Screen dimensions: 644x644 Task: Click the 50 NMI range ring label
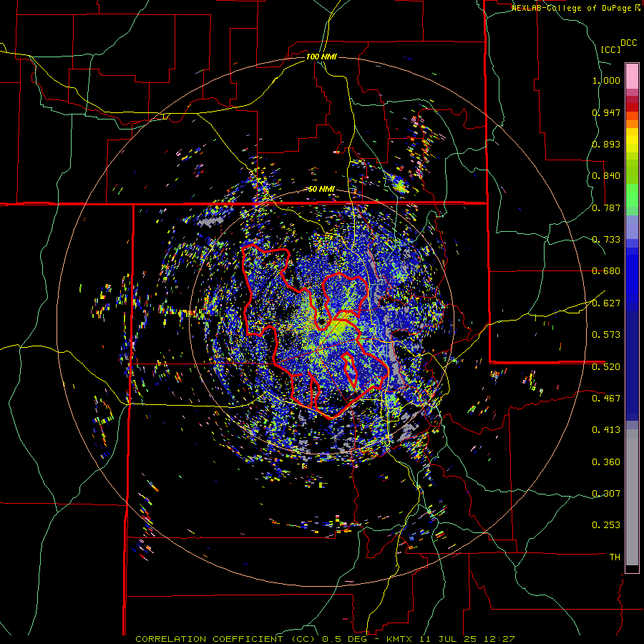321,190
